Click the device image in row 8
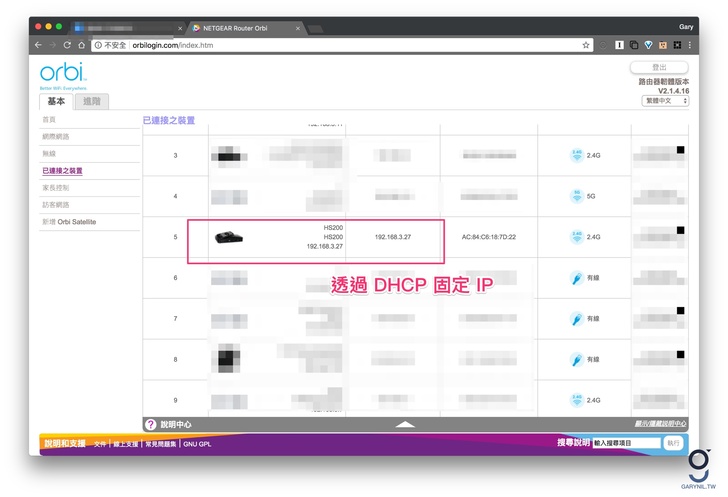Image resolution: width=728 pixels, height=497 pixels. click(229, 358)
